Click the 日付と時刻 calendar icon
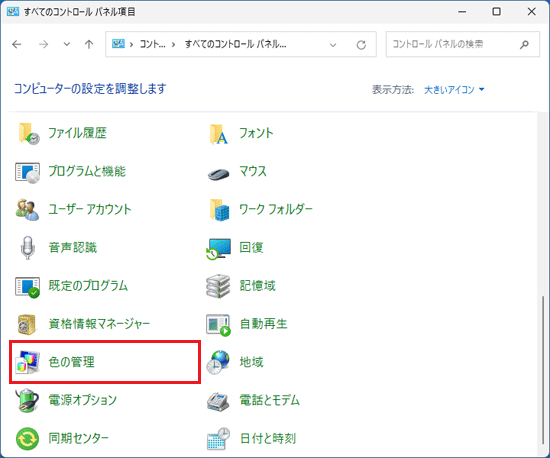Viewport: 550px width, 458px height. click(x=218, y=438)
